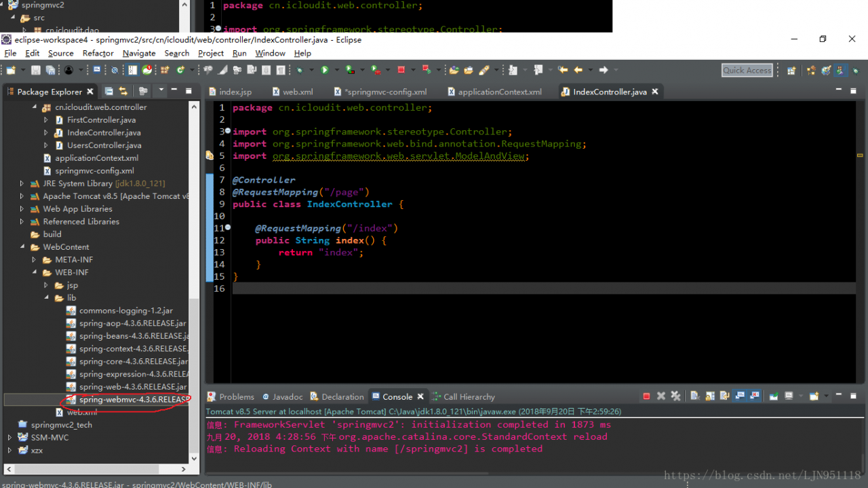The height and width of the screenshot is (488, 868).
Task: Select commons-logging-1.2.jar in lib folder
Action: click(125, 311)
